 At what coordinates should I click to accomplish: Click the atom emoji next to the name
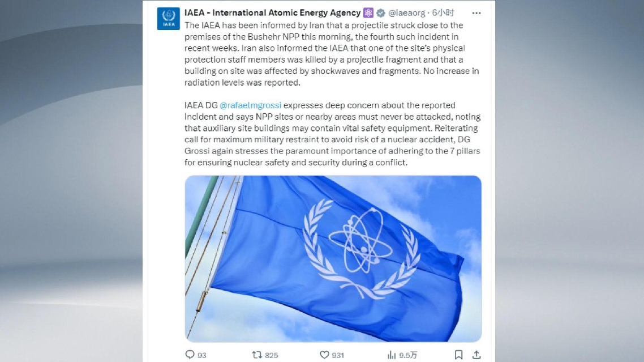point(368,12)
